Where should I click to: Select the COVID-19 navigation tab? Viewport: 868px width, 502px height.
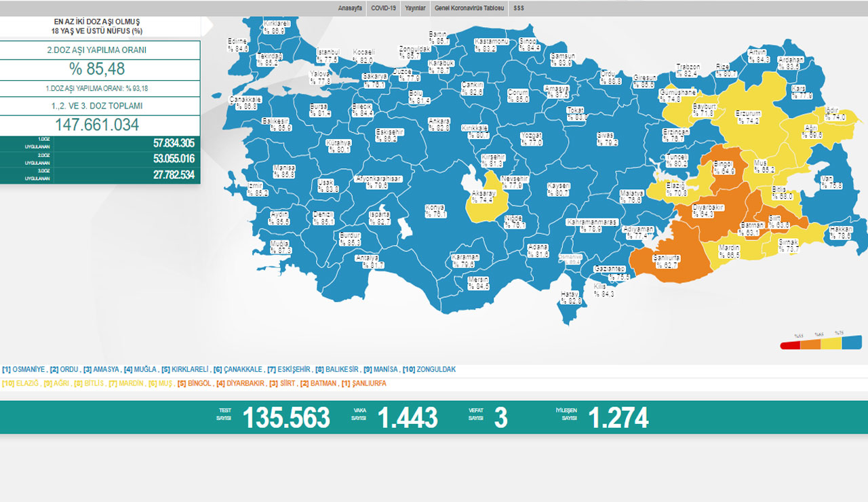383,8
